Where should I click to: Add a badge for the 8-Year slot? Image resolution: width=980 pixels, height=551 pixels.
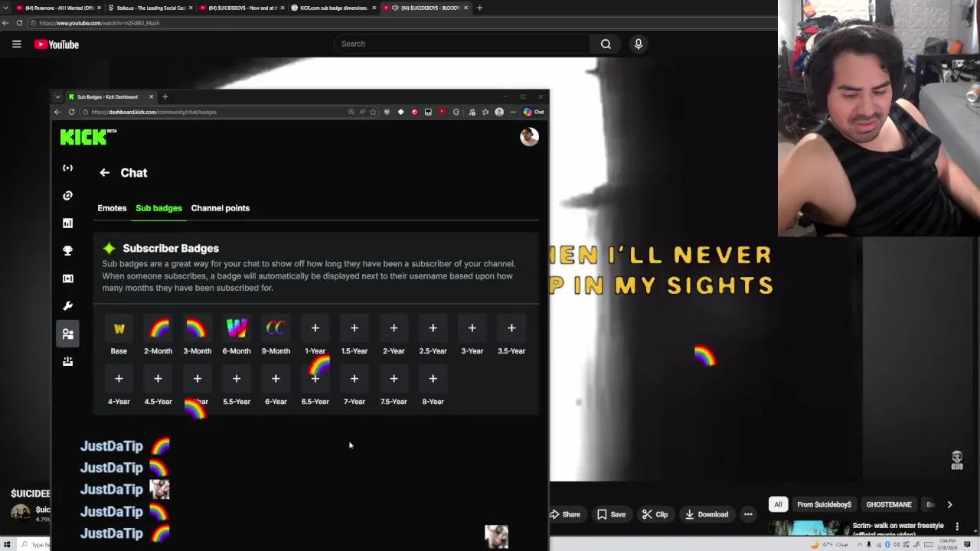pos(433,379)
